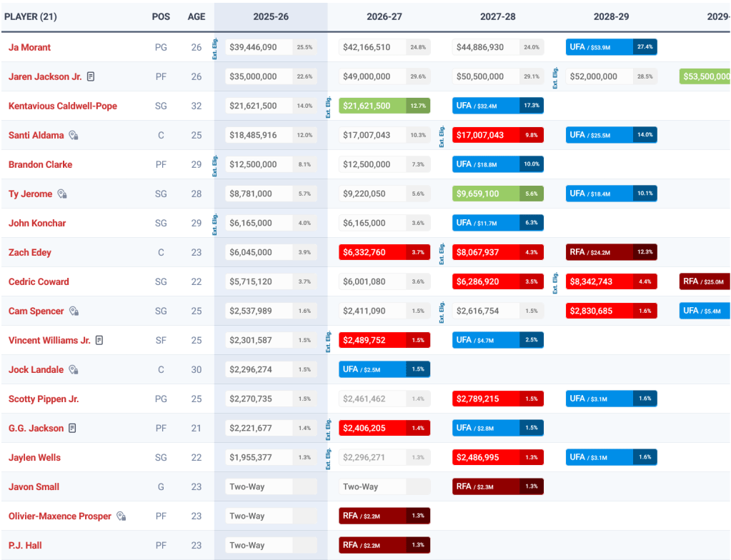Open Zach Edey's player profile link
The height and width of the screenshot is (560, 731).
[x=29, y=252]
